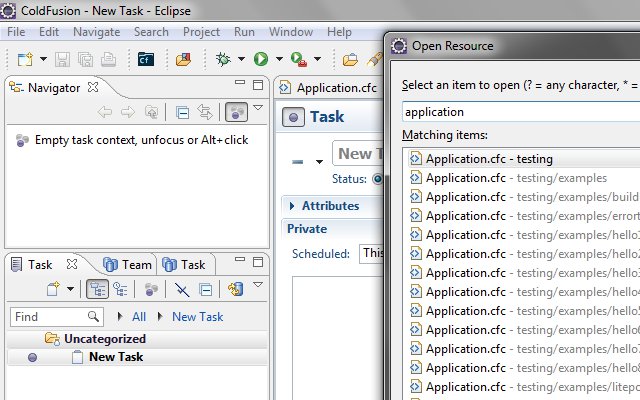Toggle Scheduled presentation in Task List
The height and width of the screenshot is (400, 640).
(120, 289)
